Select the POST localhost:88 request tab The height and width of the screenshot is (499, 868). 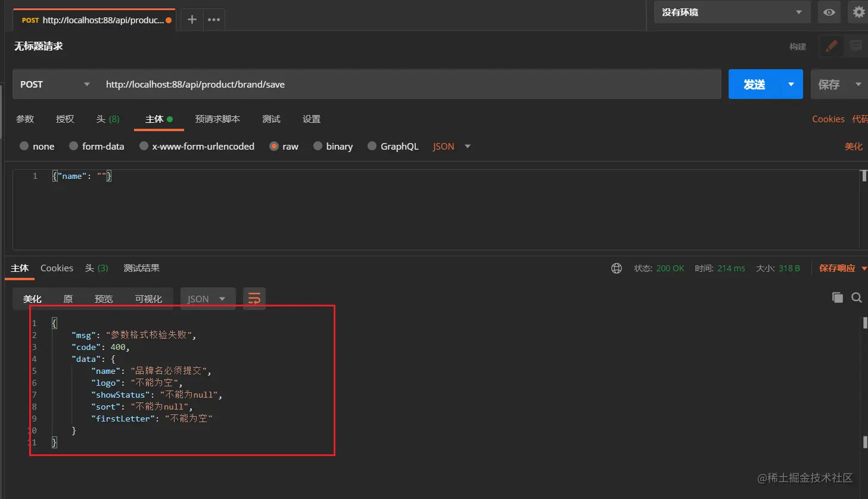pyautogui.click(x=95, y=20)
